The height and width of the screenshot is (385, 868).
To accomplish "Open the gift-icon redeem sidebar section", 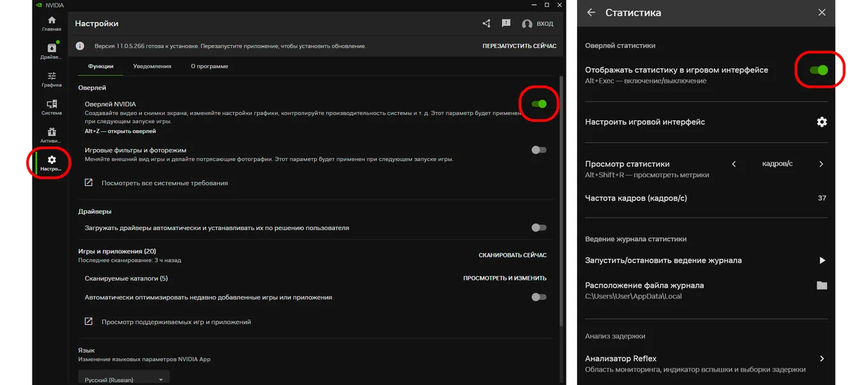I will 52,135.
